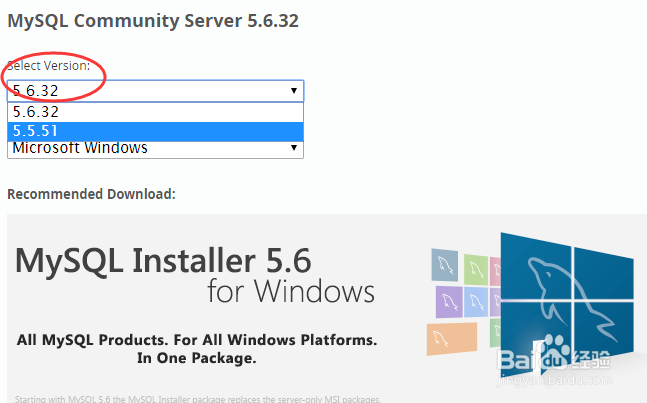Click the MySQL Community Server 5.6.32 heading
647x403 pixels.
153,21
